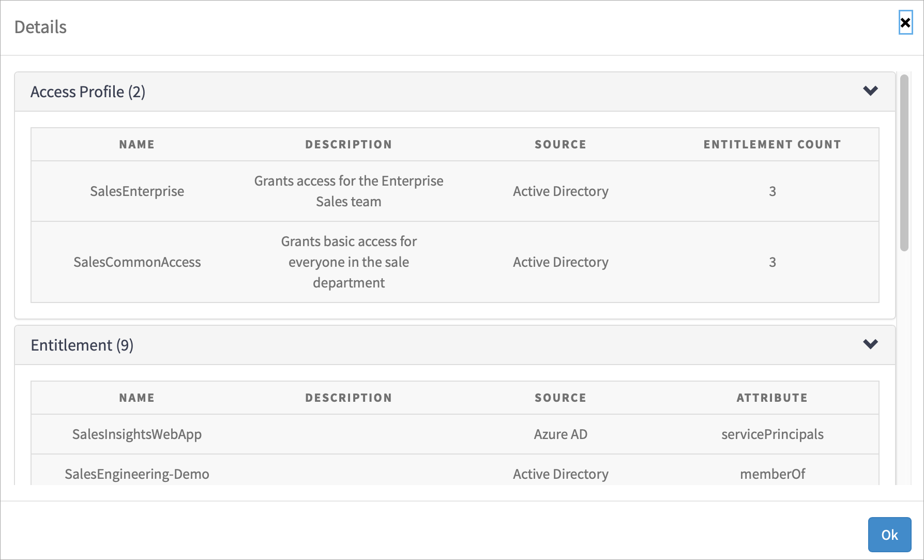The width and height of the screenshot is (924, 560).
Task: Select the SalesEngineering-Demo entitlement
Action: [x=137, y=474]
